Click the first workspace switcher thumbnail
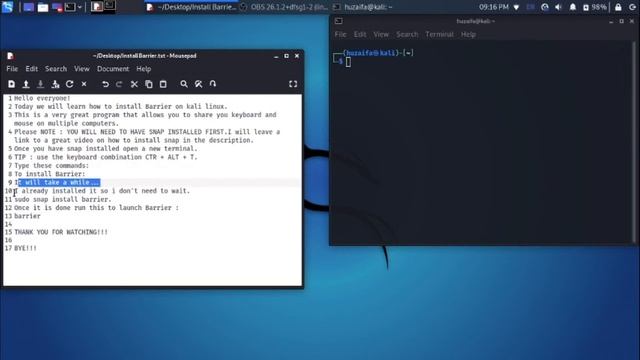 pyautogui.click(x=97, y=6)
